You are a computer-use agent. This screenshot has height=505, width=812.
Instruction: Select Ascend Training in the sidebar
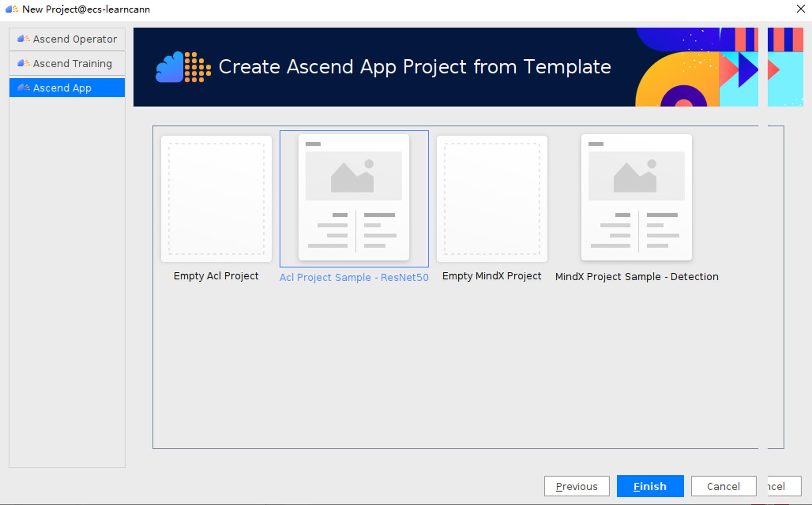pyautogui.click(x=67, y=63)
